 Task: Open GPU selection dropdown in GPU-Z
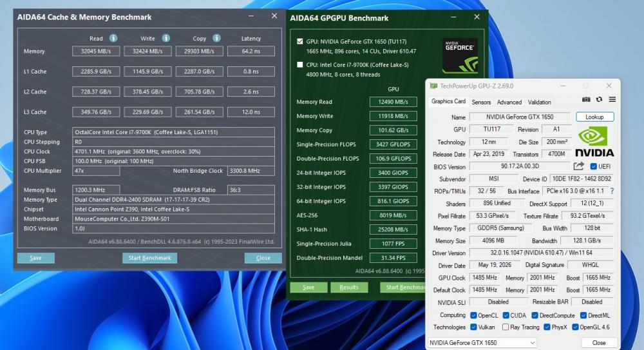(482, 343)
